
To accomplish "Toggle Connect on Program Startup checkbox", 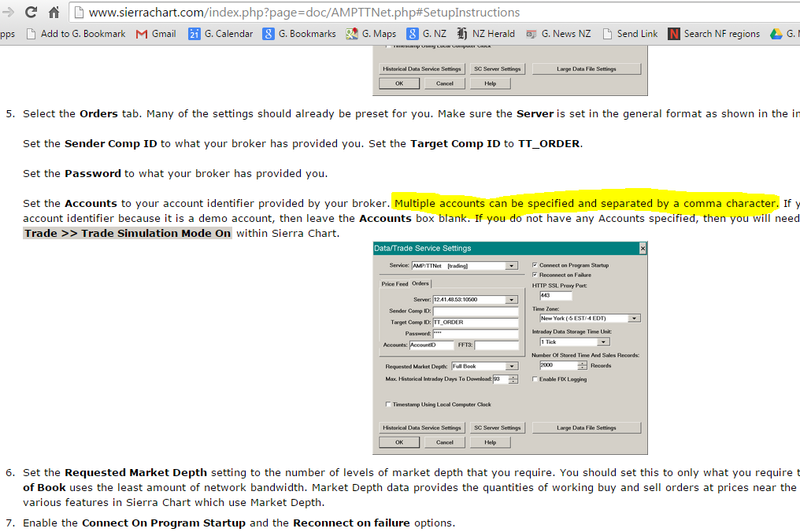I will [535, 265].
